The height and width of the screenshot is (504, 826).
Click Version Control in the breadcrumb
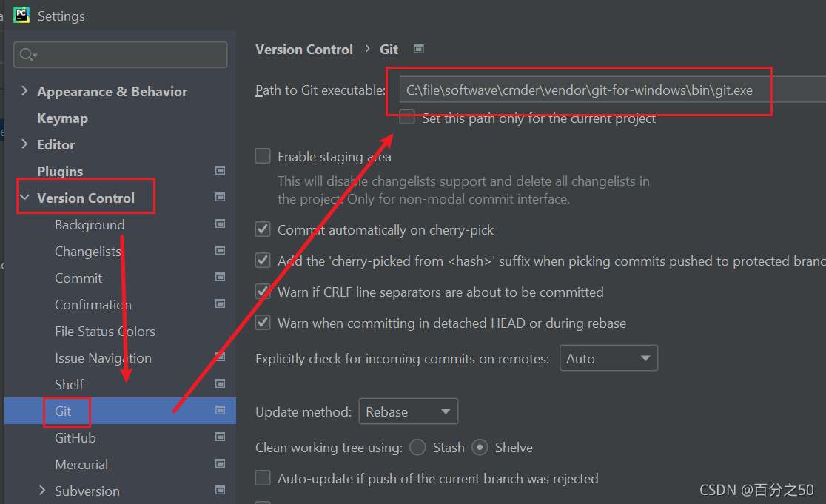(304, 50)
